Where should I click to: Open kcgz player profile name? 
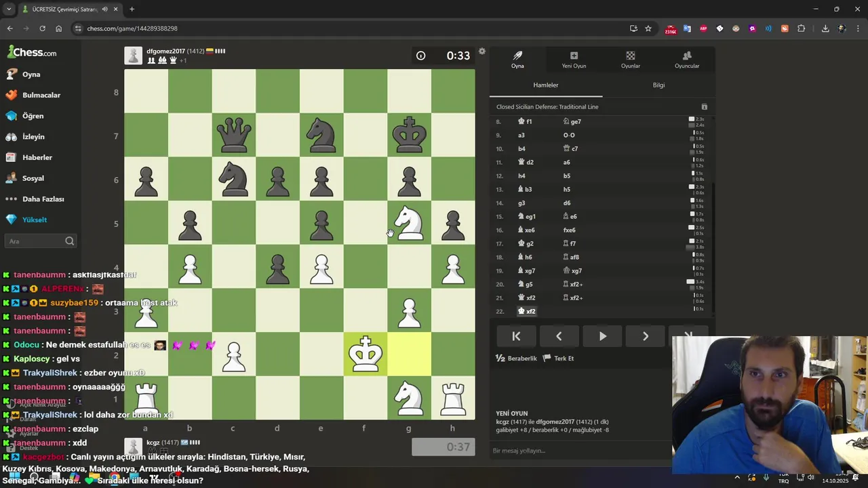point(153,442)
